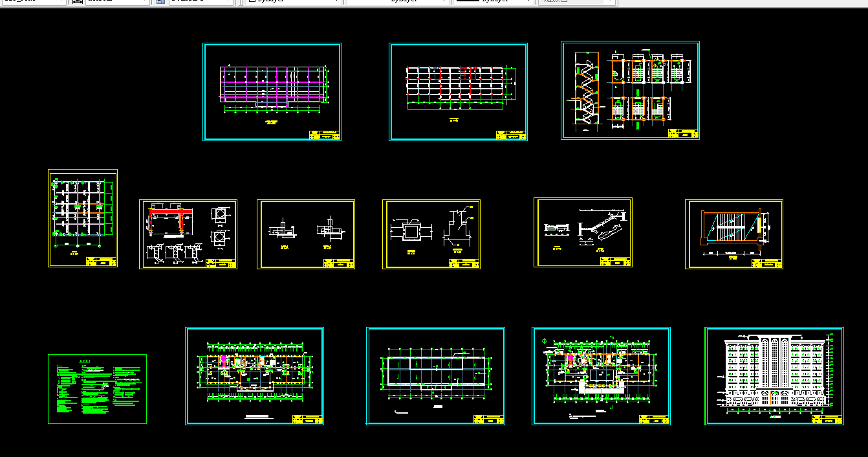Screen dimensions: 868x457
Task: Select the column section and step profile sheet
Action: 431,234
